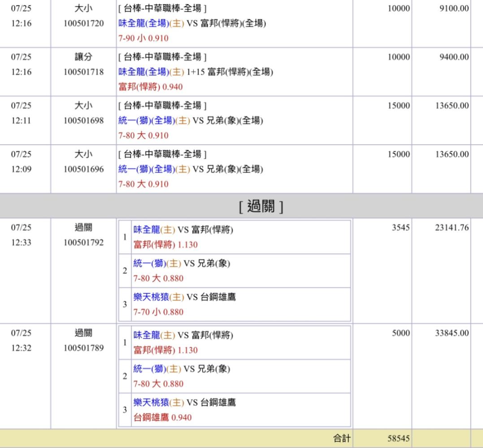483x448 pixels.
Task: Click "味全龍(主) VS 富邦(悍將)" in parlay 100501789
Action: click(x=183, y=335)
